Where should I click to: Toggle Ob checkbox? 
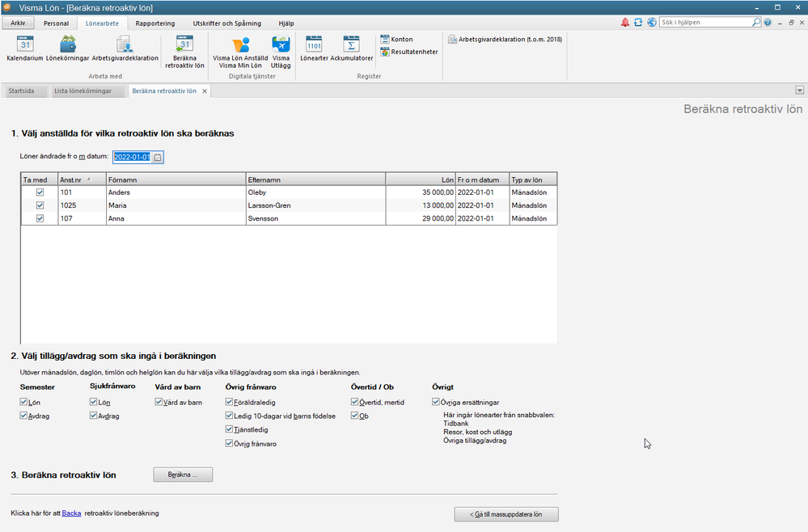tap(354, 415)
